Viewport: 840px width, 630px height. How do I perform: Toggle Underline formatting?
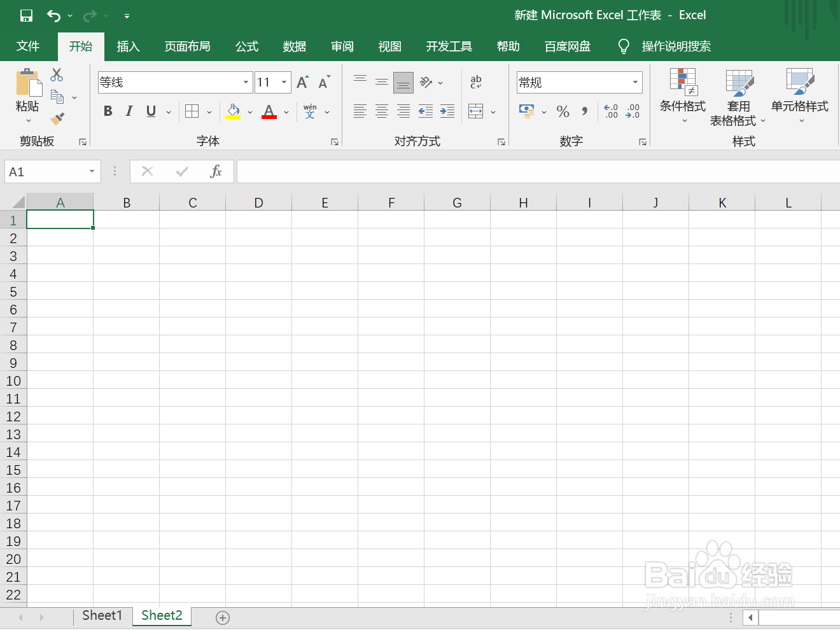click(151, 111)
